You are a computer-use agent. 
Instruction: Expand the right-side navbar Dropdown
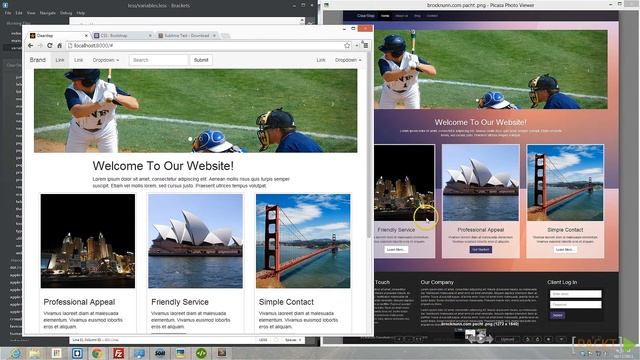(x=348, y=60)
